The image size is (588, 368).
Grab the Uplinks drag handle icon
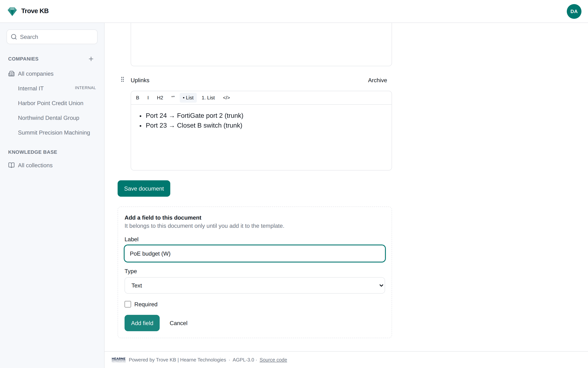(122, 79)
